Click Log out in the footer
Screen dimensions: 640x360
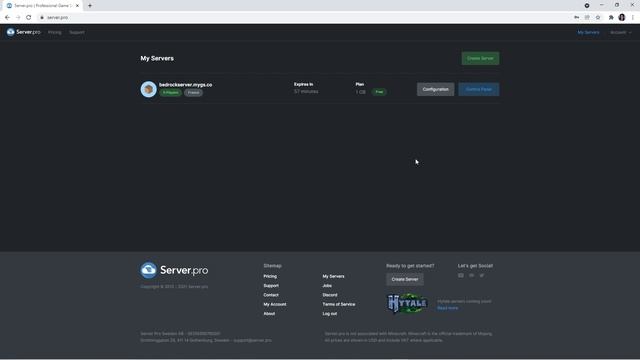(330, 314)
